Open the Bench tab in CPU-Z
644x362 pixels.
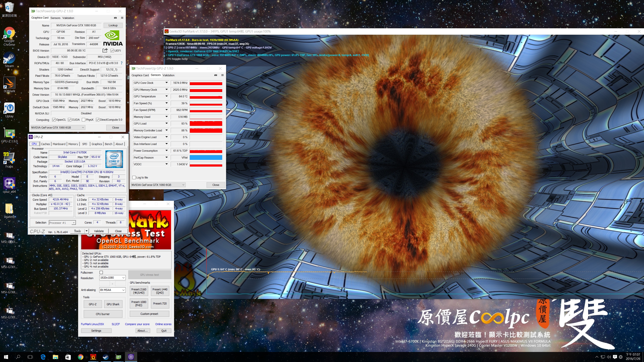109,144
